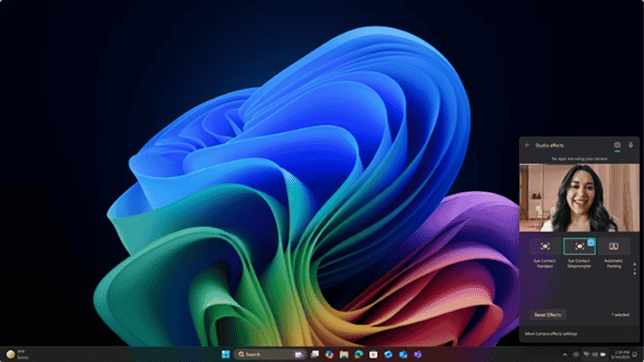Screen dimensions: 644x362
Task: Click the Reset Effects button
Action: (546, 314)
